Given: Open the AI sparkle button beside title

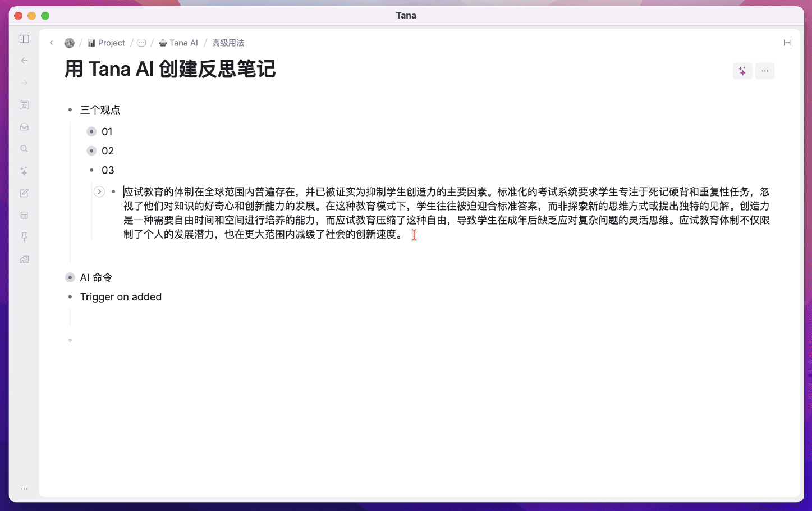Looking at the screenshot, I should [742, 71].
